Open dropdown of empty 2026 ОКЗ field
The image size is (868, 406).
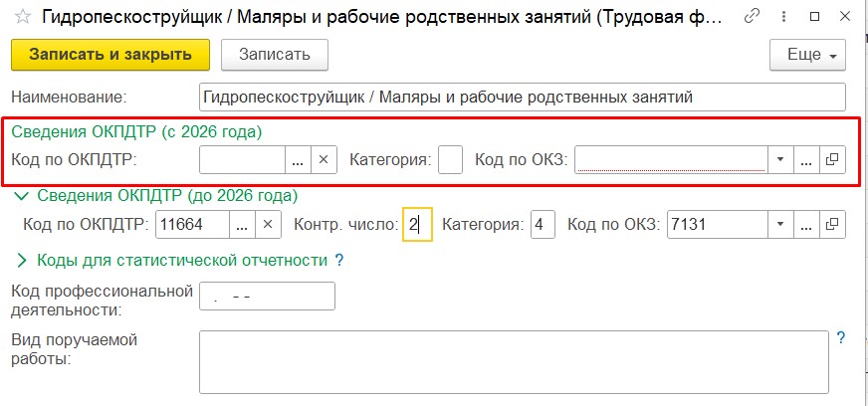tap(780, 159)
